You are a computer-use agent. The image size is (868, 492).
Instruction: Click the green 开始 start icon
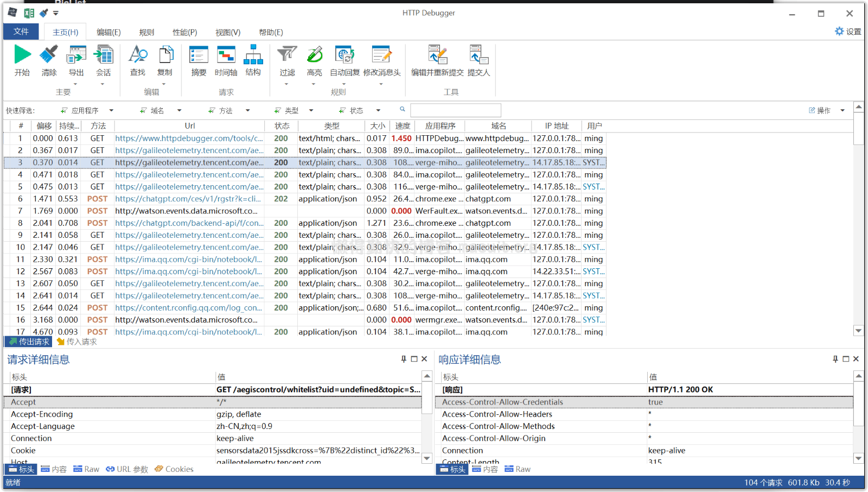click(22, 55)
